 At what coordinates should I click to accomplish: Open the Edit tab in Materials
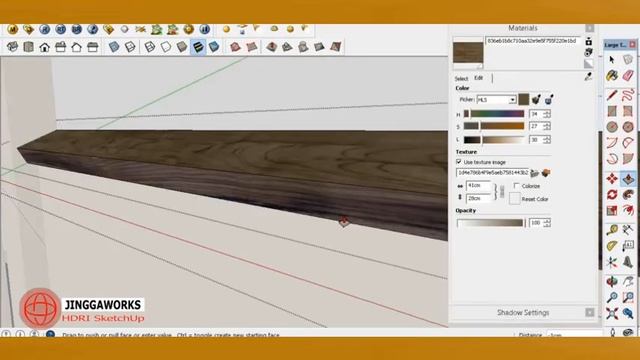click(x=478, y=78)
